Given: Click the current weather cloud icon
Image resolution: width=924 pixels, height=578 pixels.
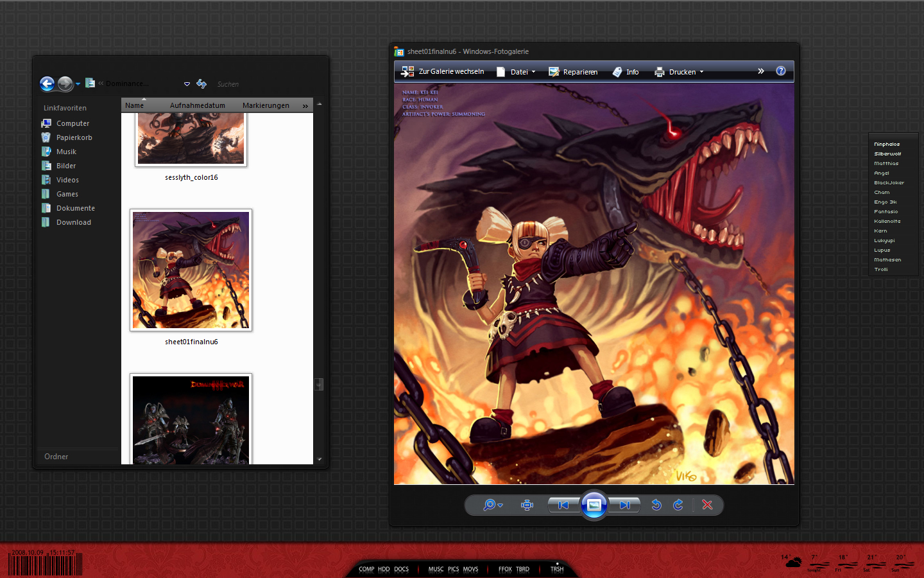Looking at the screenshot, I should click(793, 561).
